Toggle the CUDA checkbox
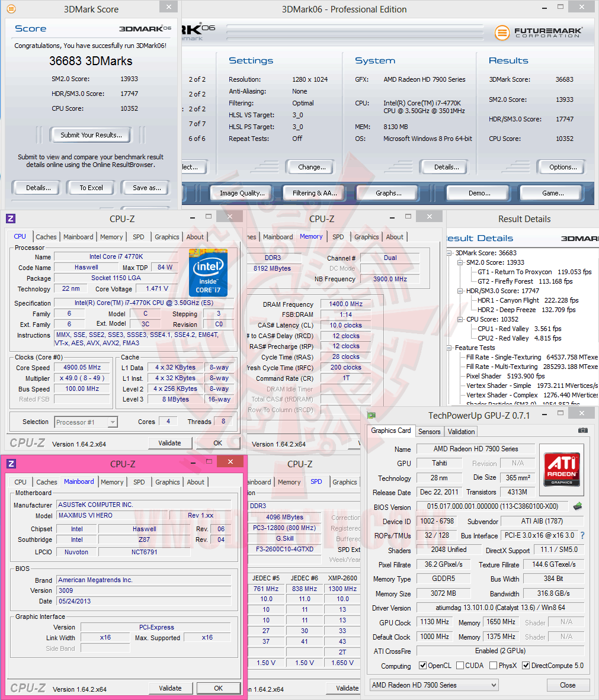 click(x=460, y=665)
